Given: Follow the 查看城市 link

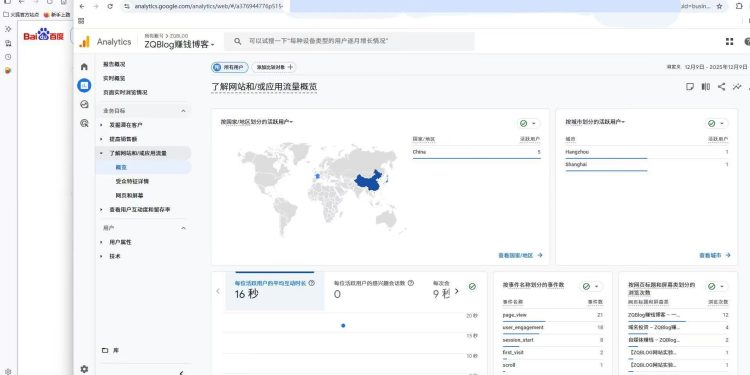Looking at the screenshot, I should (715, 255).
